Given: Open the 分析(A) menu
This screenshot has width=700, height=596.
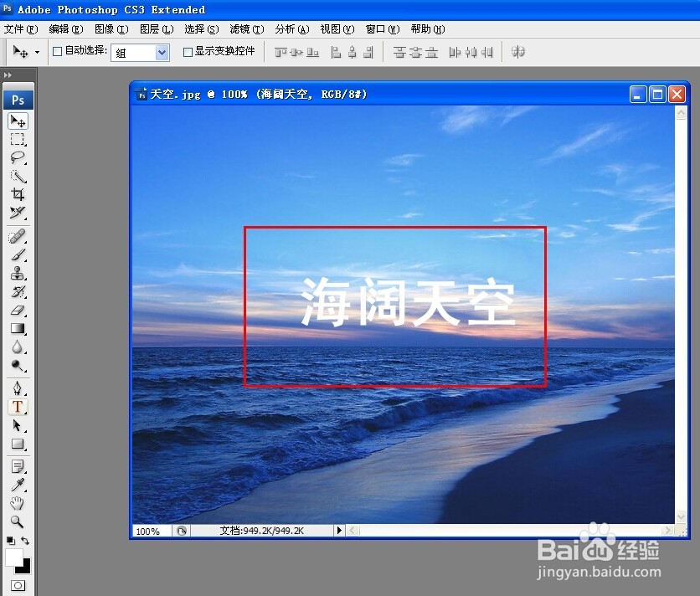Looking at the screenshot, I should point(292,29).
